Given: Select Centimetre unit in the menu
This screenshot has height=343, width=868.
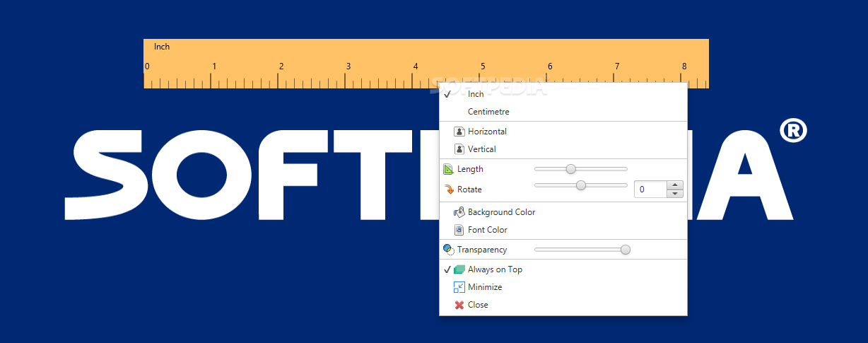Looking at the screenshot, I should (563, 112).
